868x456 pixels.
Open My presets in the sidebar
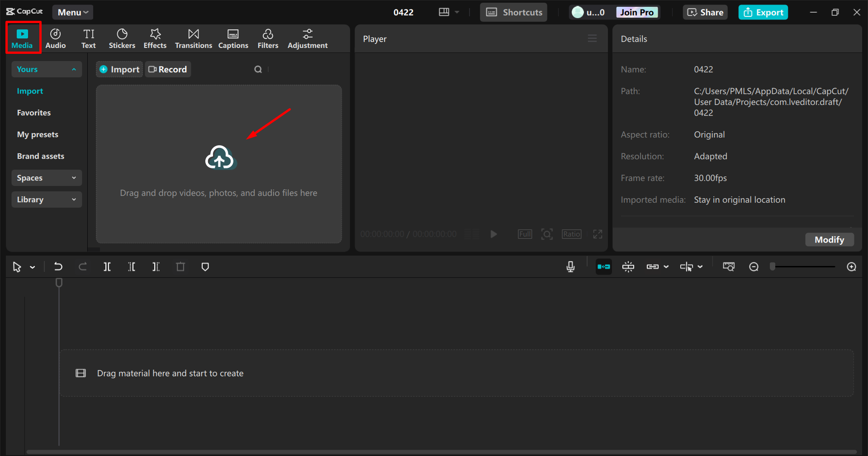[38, 134]
